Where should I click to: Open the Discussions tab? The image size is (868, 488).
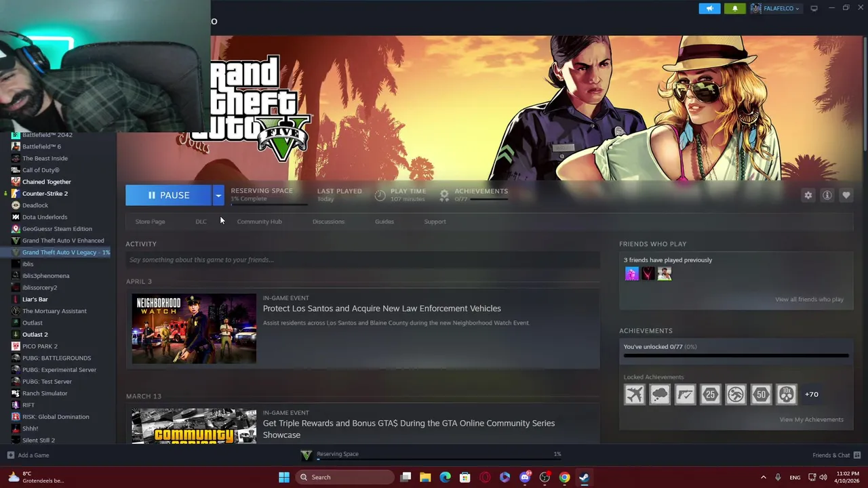328,222
